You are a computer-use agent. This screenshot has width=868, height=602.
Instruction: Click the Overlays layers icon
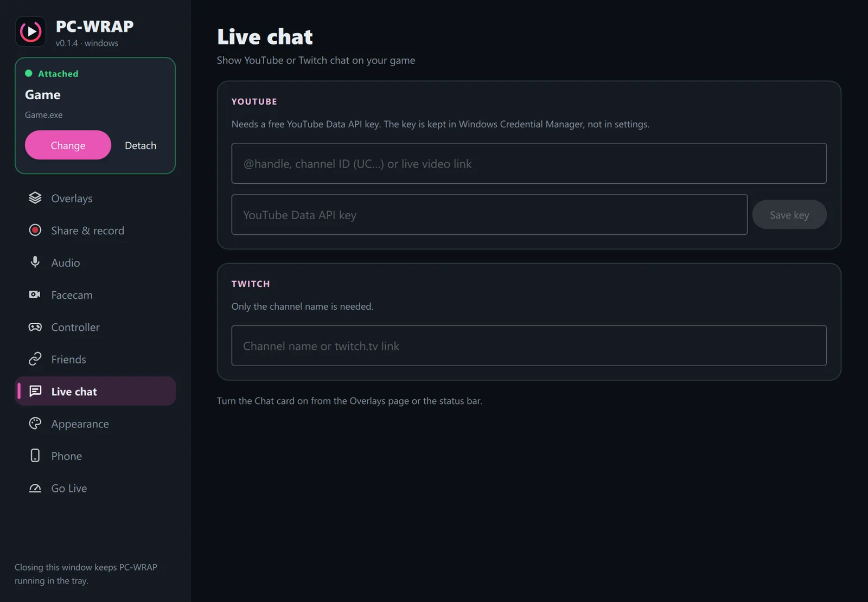tap(35, 198)
